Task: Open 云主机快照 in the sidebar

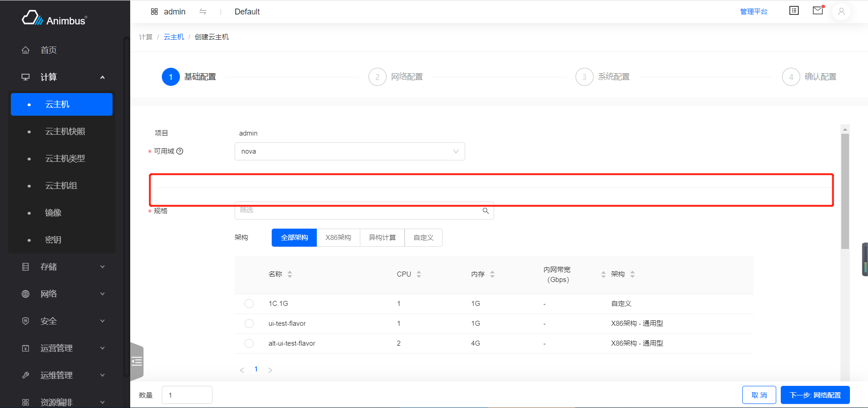Action: click(65, 131)
